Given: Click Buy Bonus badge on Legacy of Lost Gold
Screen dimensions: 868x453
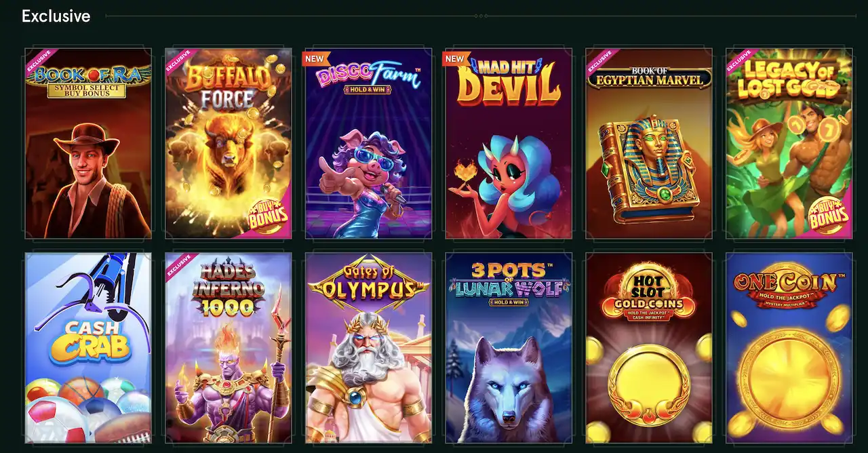Looking at the screenshot, I should 829,216.
